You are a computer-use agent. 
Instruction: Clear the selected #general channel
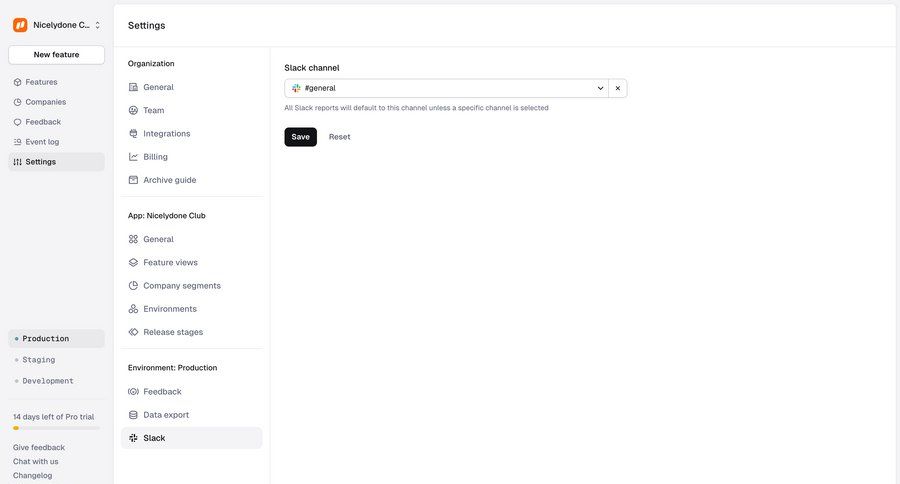click(618, 88)
